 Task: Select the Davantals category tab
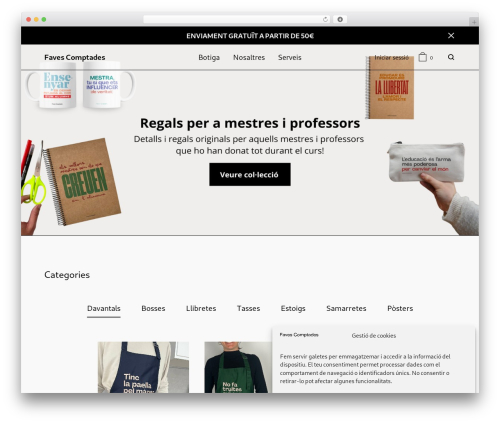pyautogui.click(x=104, y=308)
